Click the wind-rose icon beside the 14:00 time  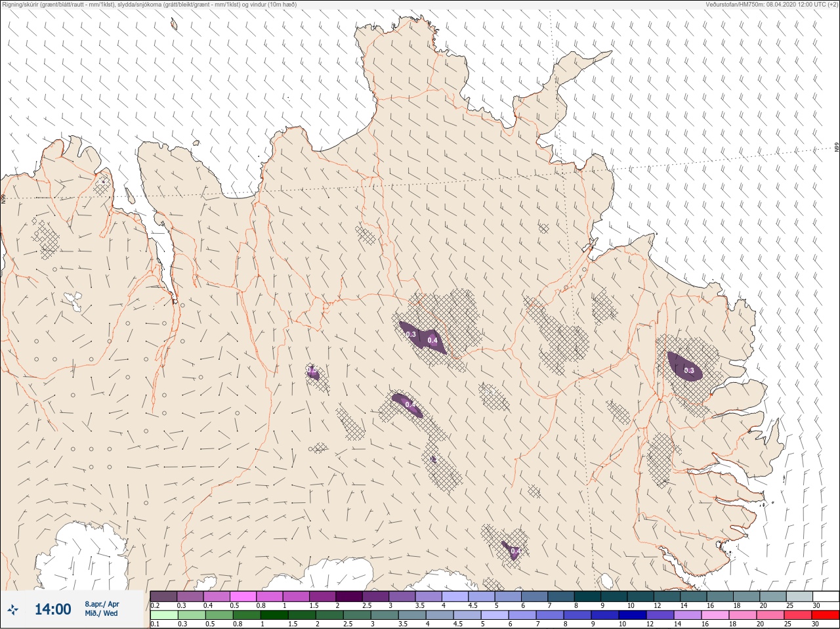13,610
